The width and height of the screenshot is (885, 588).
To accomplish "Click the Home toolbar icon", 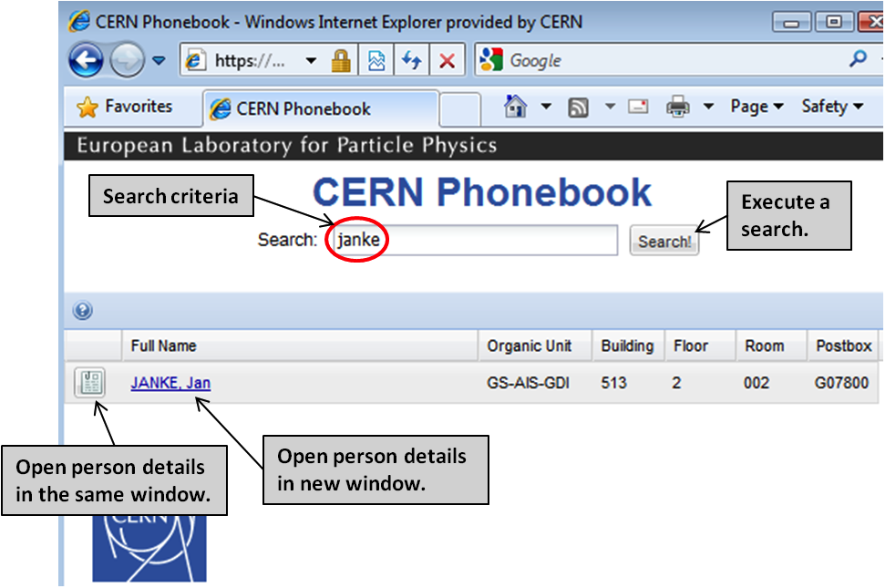I will [x=516, y=108].
